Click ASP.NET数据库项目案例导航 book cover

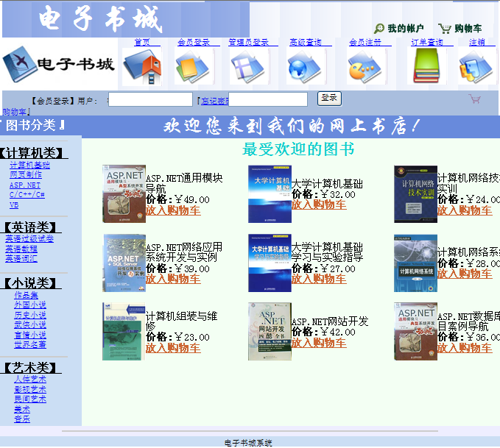coord(415,331)
